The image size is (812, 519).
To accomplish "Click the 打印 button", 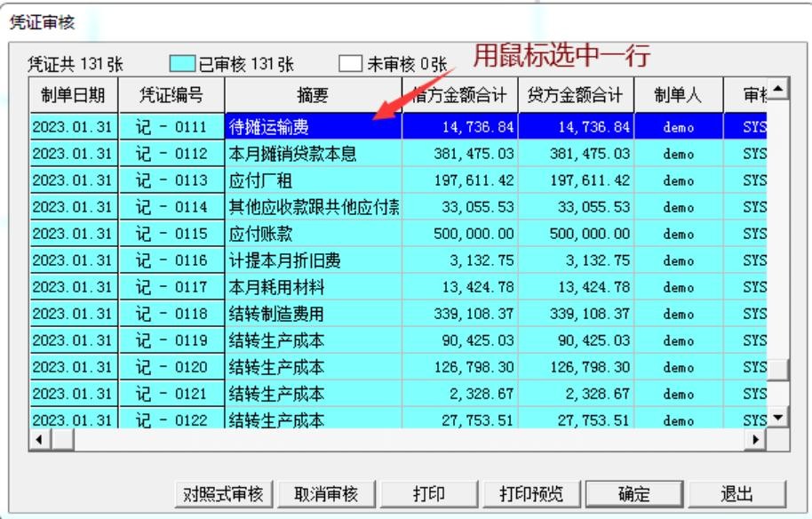I will 429,494.
